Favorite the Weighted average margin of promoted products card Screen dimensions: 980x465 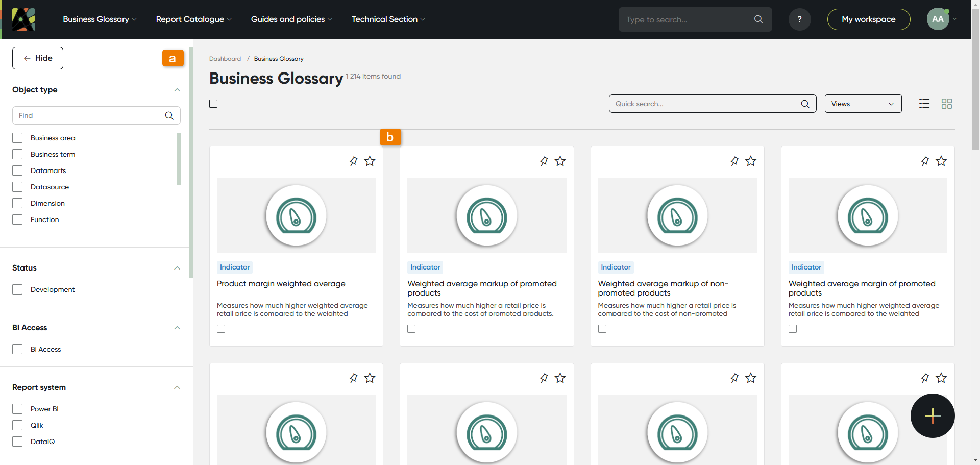(941, 161)
